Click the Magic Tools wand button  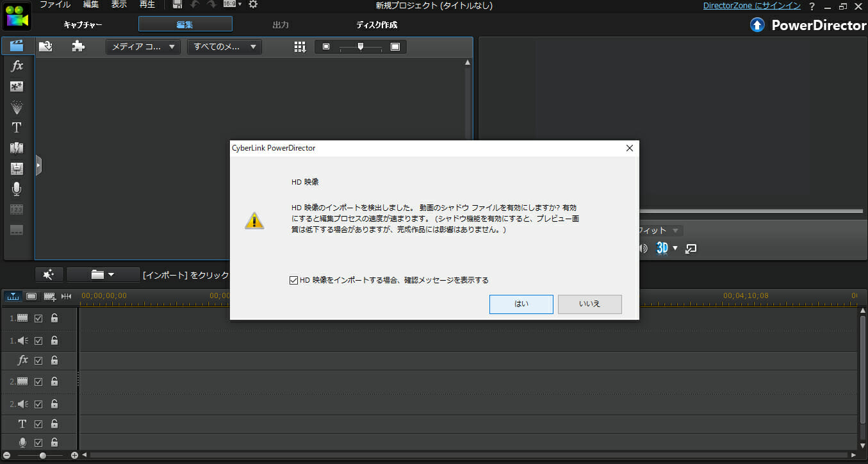(49, 274)
